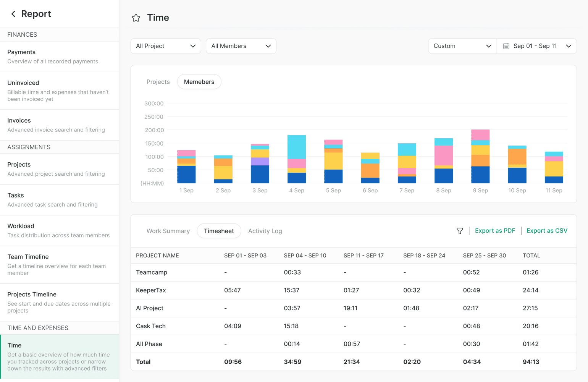Click Export as PDF
This screenshot has width=588, height=382.
point(495,231)
